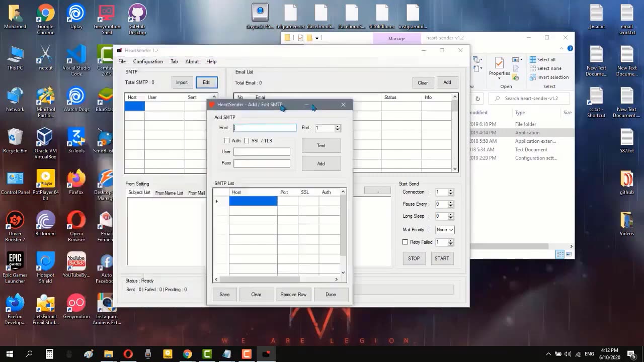Click Save in the SMTP dialog
The height and width of the screenshot is (362, 644).
[x=224, y=294]
